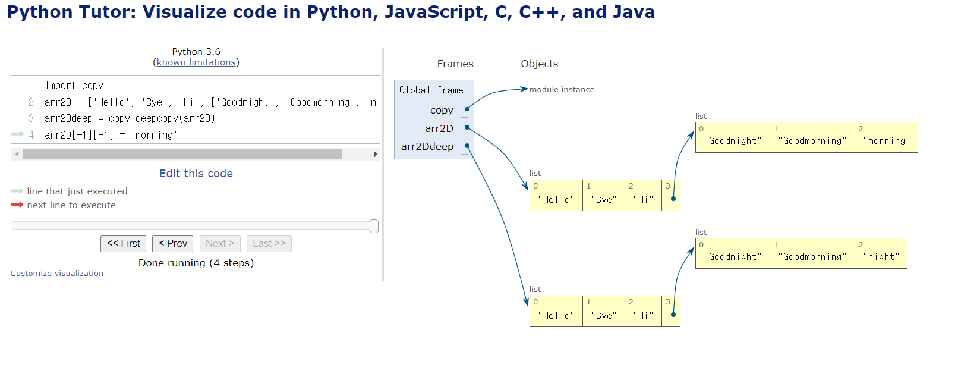Open the 'Edit this code' link
The width and height of the screenshot is (980, 380).
[x=196, y=174]
